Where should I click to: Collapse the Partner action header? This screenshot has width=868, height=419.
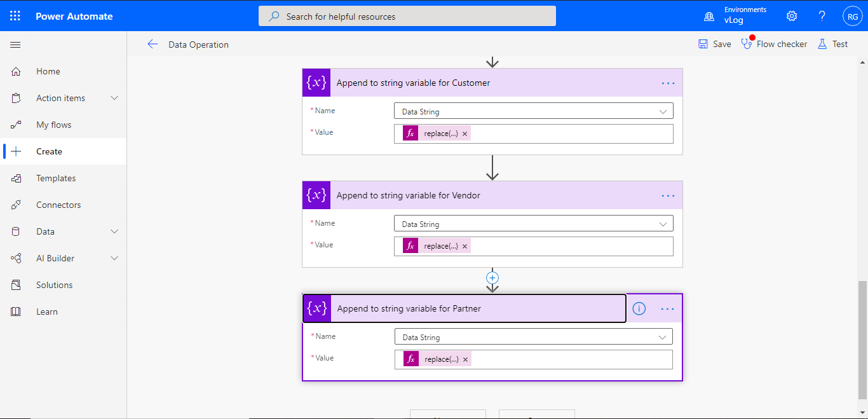pos(465,308)
